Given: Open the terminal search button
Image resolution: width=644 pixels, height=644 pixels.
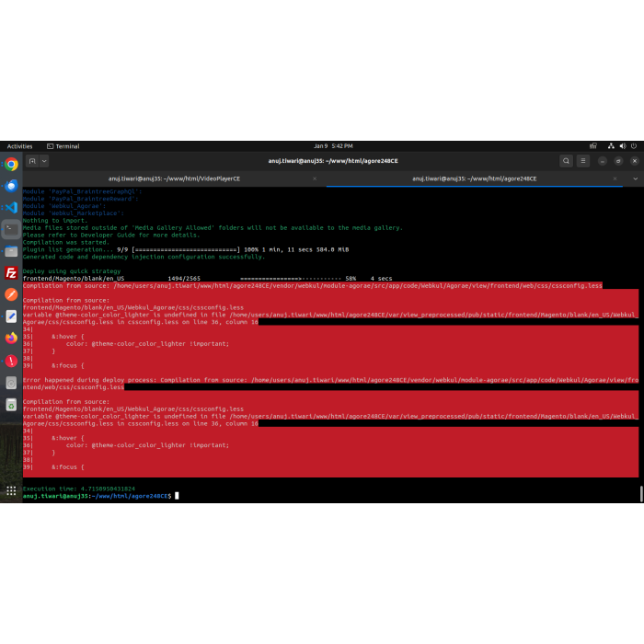Looking at the screenshot, I should point(567,161).
